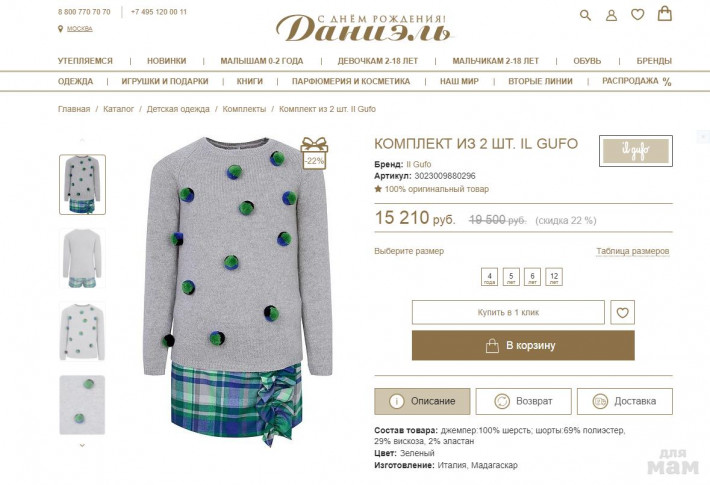Open Таблица размеров size chart link
This screenshot has height=485, width=710.
point(633,251)
